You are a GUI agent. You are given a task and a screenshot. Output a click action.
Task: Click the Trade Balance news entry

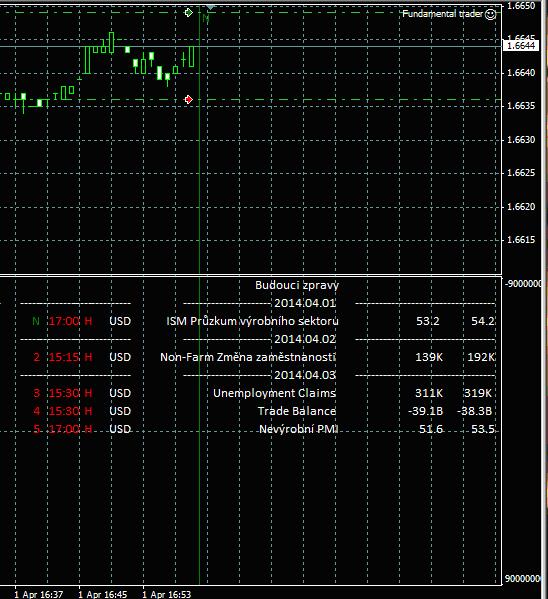click(x=297, y=411)
